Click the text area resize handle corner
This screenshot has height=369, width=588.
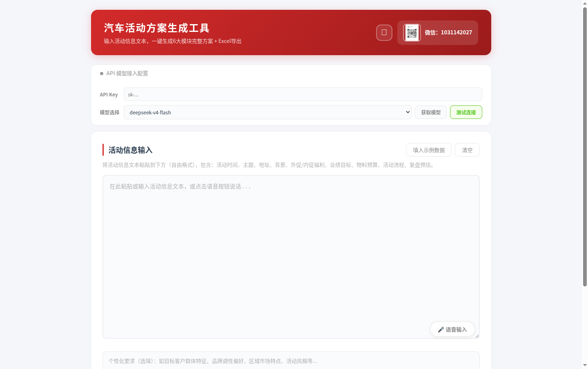pos(477,335)
